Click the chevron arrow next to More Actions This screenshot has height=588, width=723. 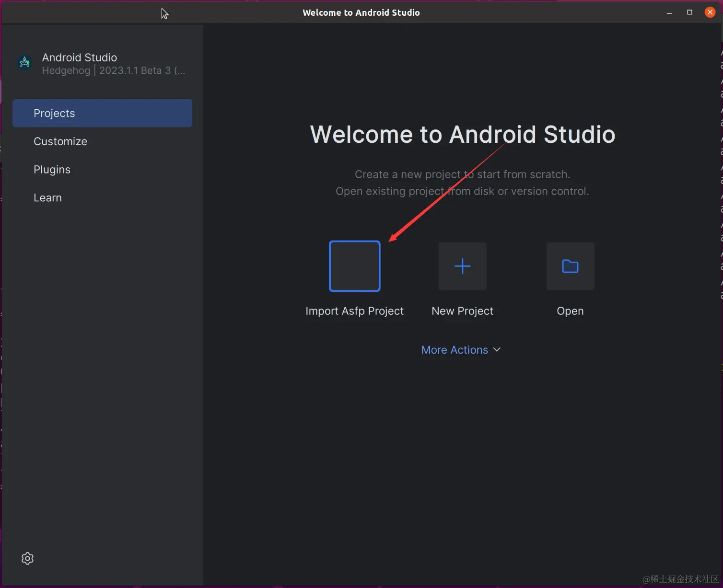click(497, 350)
